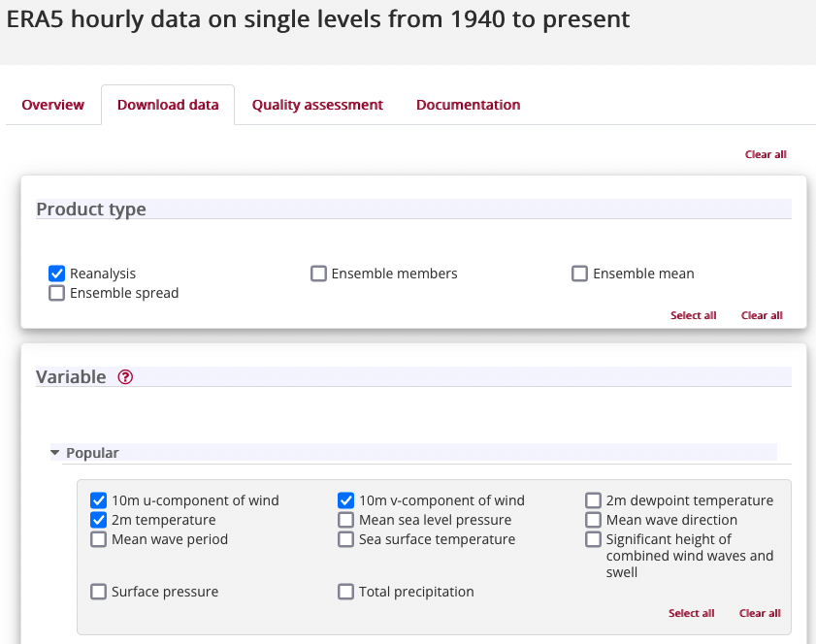Deselect 10m v-component of wind
816x644 pixels.
coord(345,500)
